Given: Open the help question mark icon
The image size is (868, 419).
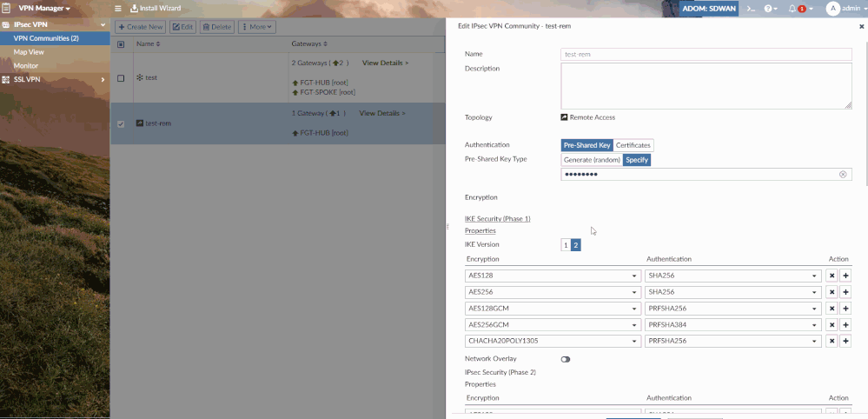Looking at the screenshot, I should 768,9.
